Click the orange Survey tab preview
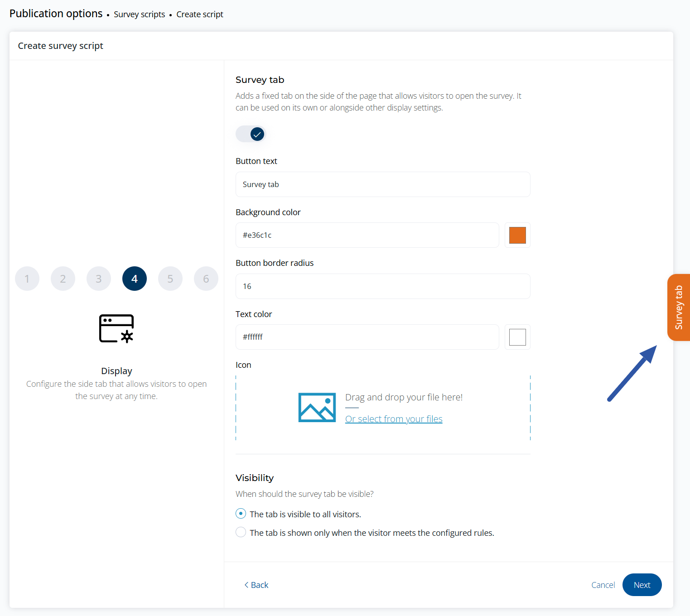690x616 pixels. 679,308
